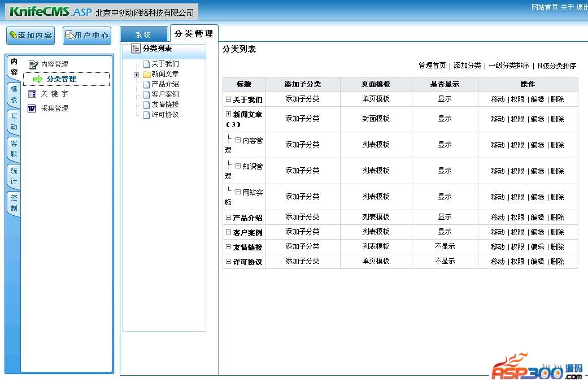The image size is (588, 382).
Task: Click the 许可协议 page icon in tree
Action: pyautogui.click(x=146, y=115)
